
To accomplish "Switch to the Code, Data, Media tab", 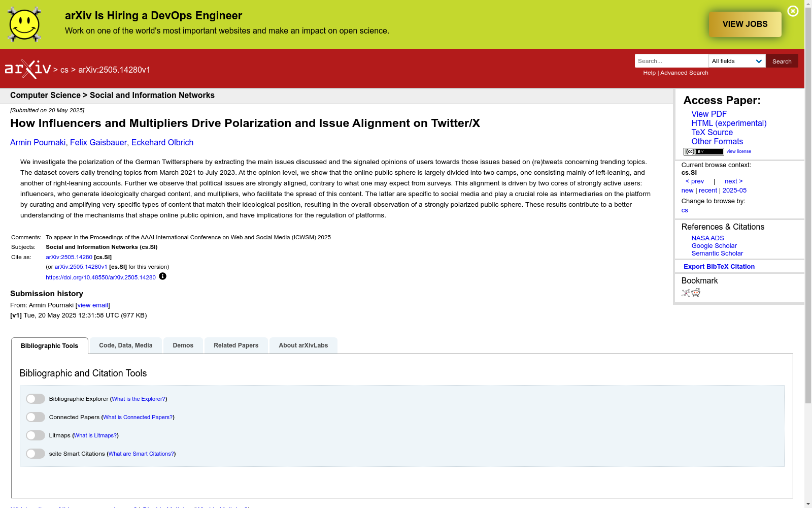I will coord(126,345).
